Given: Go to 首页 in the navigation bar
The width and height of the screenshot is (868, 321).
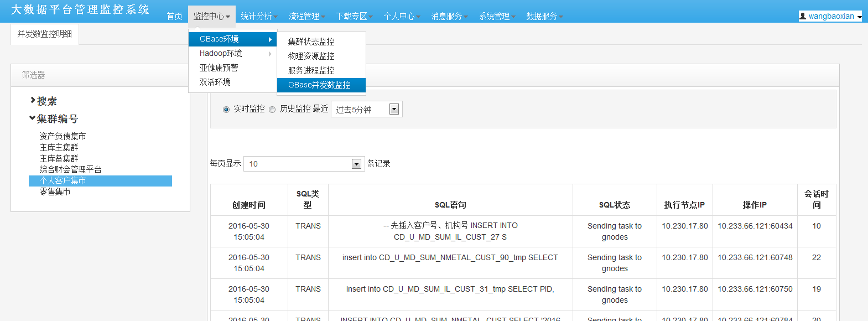Looking at the screenshot, I should click(x=175, y=16).
